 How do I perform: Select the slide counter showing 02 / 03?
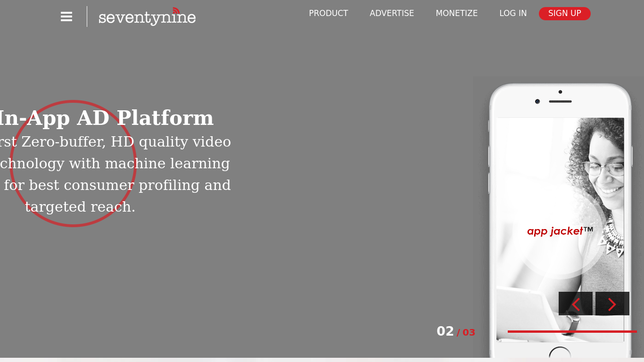[455, 331]
